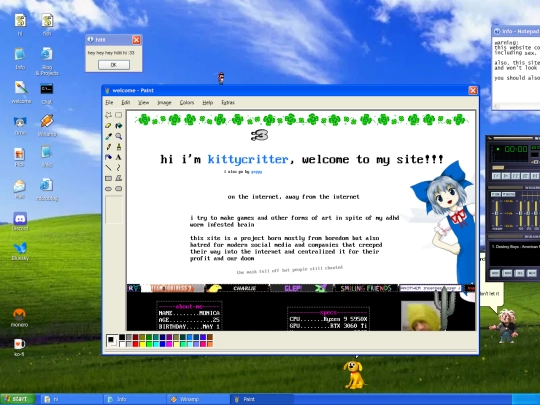Click the Smiling Friends banner

tap(366, 288)
